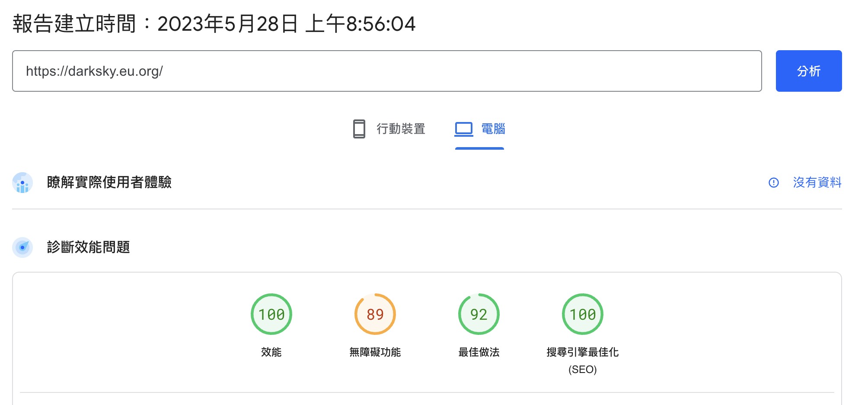Click the mobile phone icon beside 行動裝置
This screenshot has height=405, width=868.
pyautogui.click(x=359, y=129)
